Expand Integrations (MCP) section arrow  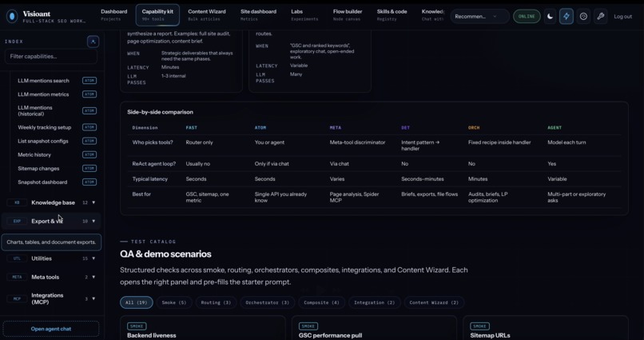click(93, 298)
